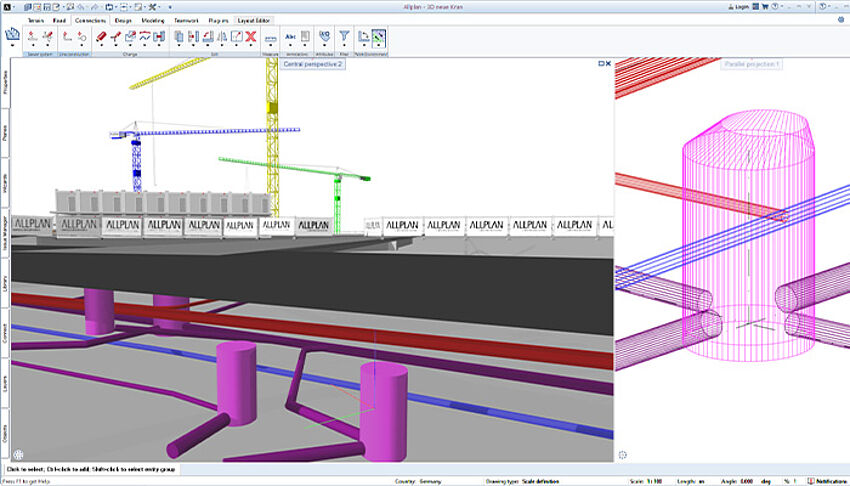
Task: Click the Copy tool in Edit group
Action: [x=179, y=38]
